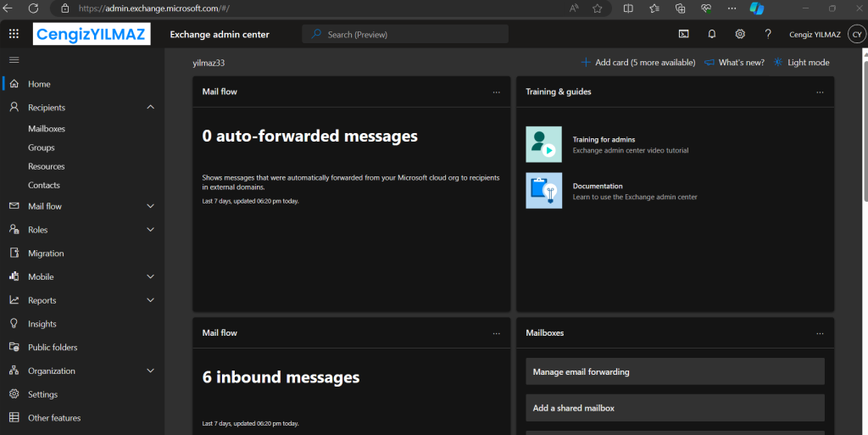Open the Training for admins video tutorial
The height and width of the screenshot is (435, 868).
pyautogui.click(x=604, y=140)
